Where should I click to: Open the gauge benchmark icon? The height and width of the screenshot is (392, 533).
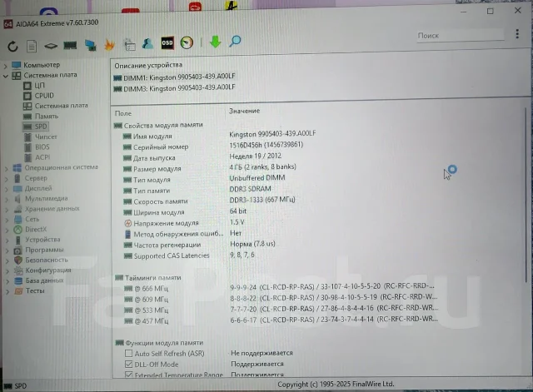(187, 42)
